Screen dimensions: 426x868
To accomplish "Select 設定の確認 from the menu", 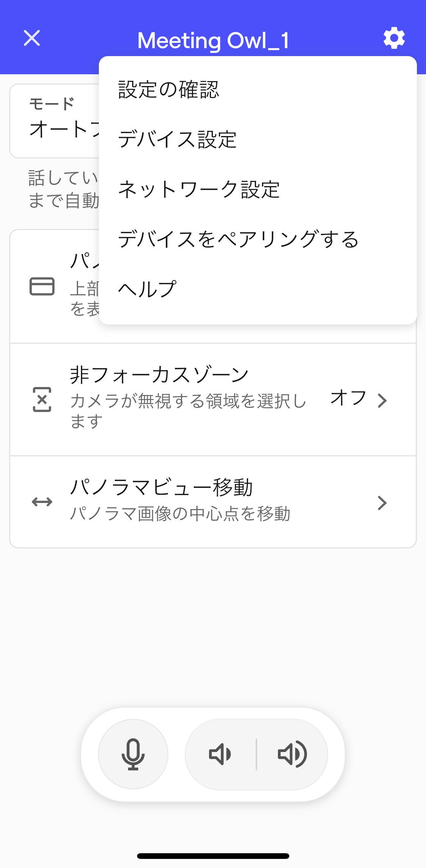I will point(169,90).
